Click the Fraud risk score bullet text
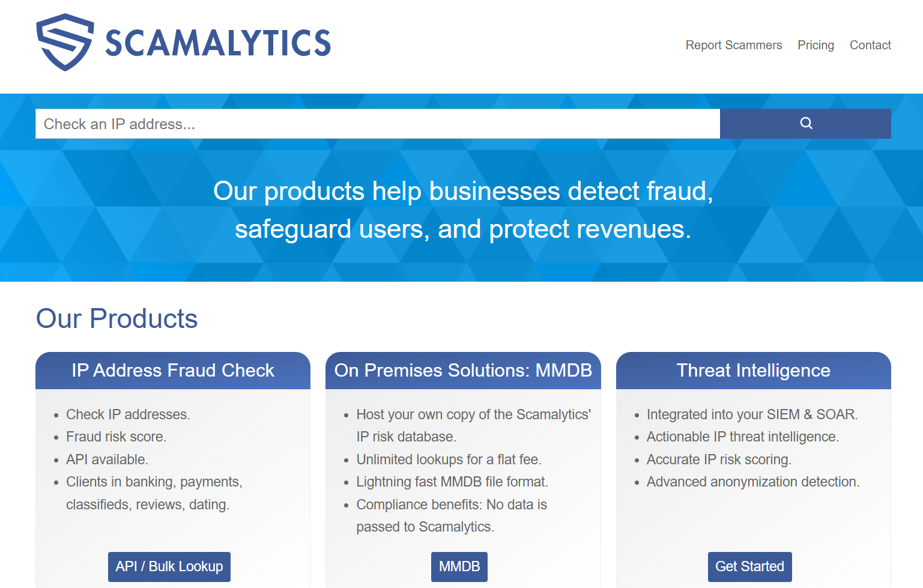 116,437
